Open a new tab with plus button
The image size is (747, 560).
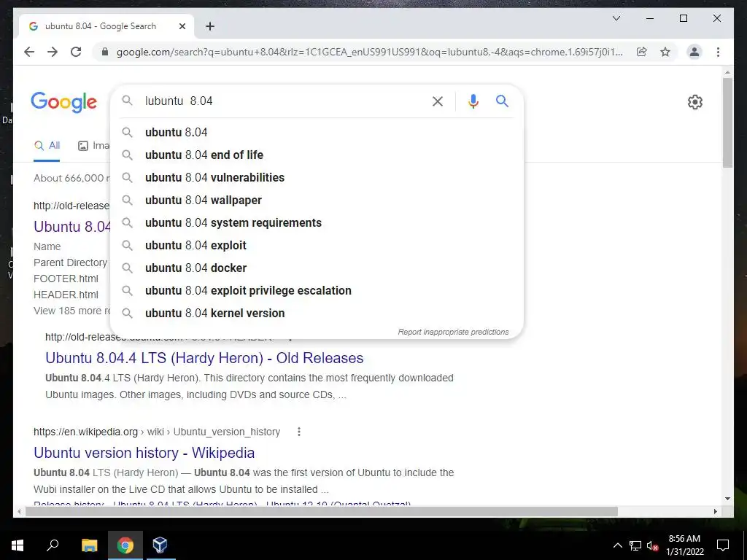tap(210, 26)
